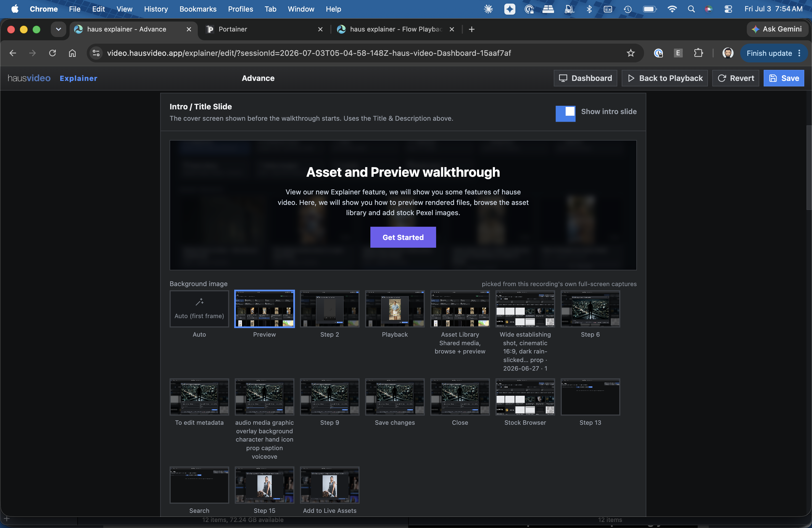Open the Profiles menu
This screenshot has width=812, height=528.
(241, 9)
